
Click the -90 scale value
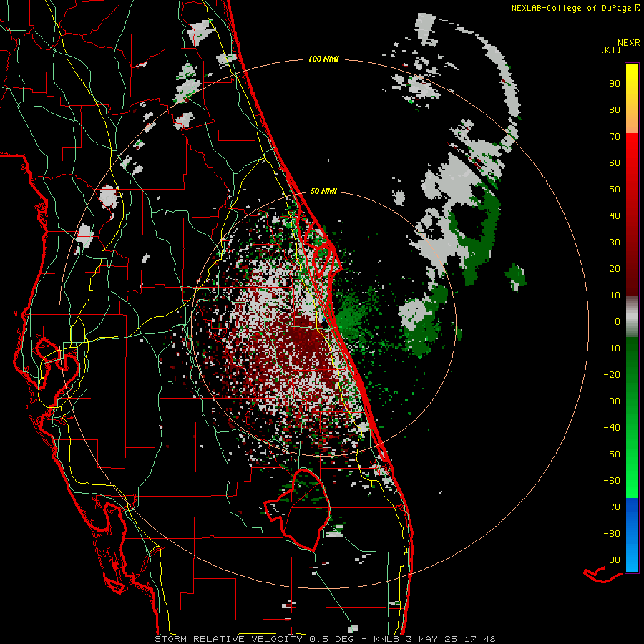click(612, 560)
